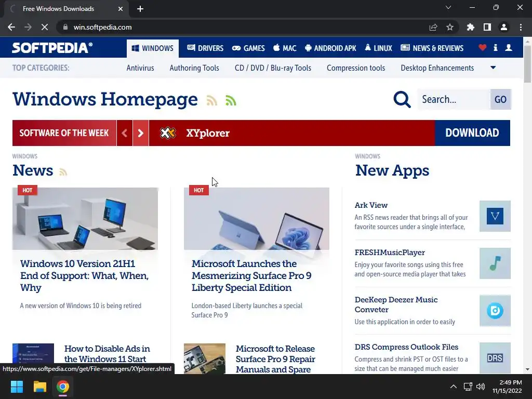Click the page vertical scrollbar thumb

coord(527,63)
